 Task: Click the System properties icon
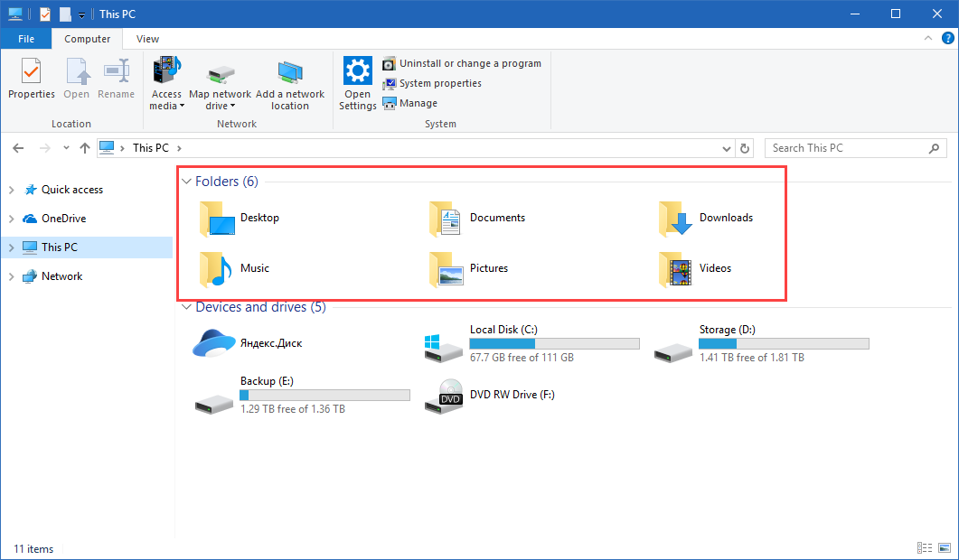pyautogui.click(x=435, y=83)
